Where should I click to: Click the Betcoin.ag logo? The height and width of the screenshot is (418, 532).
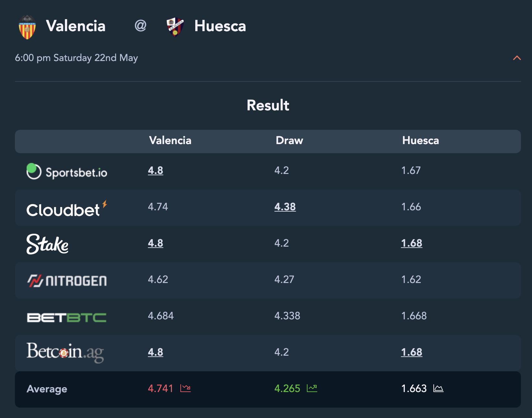65,352
